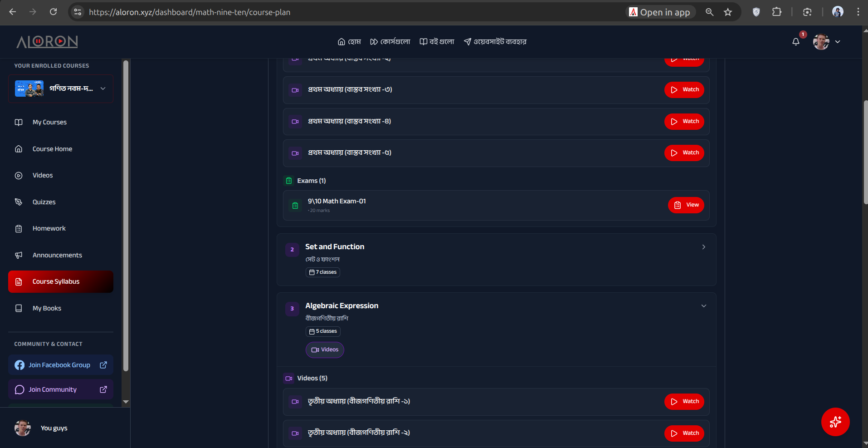Image resolution: width=868 pixels, height=448 pixels.
Task: Click the course thumbnail image in selector
Action: point(29,89)
